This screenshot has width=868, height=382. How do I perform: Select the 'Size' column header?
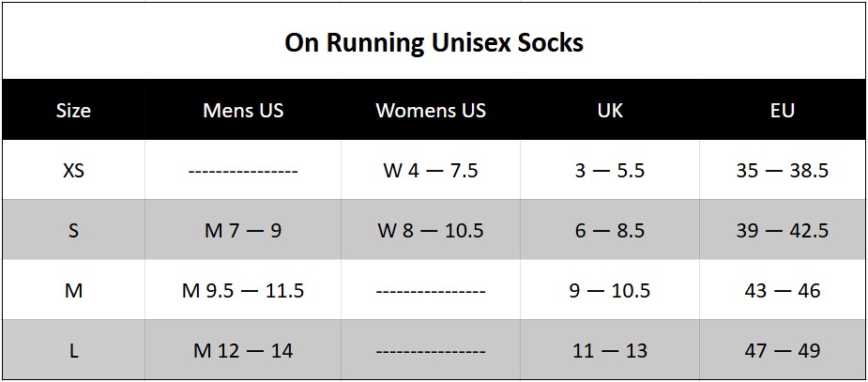point(73,111)
